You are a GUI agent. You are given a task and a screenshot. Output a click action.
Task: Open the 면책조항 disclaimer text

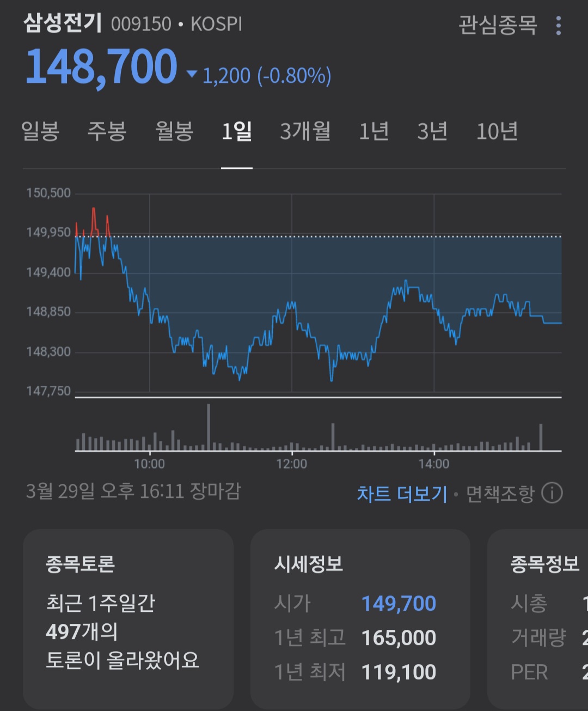pyautogui.click(x=500, y=494)
